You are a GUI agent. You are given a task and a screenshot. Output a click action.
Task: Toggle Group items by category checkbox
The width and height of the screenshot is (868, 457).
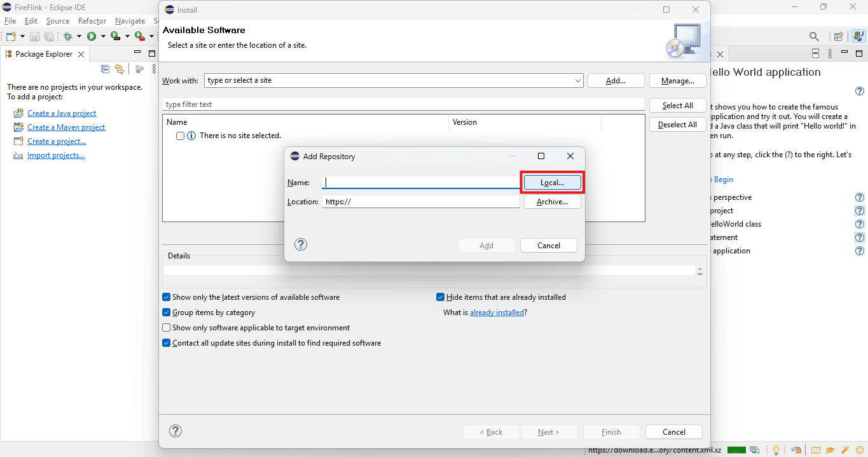coord(167,313)
